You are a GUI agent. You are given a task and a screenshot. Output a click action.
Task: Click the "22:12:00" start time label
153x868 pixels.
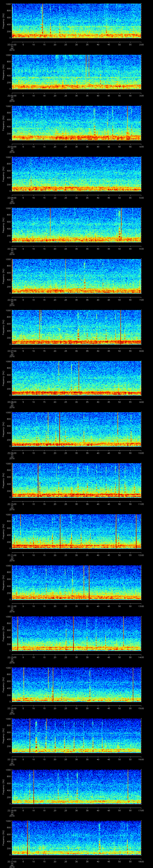pos(12,606)
